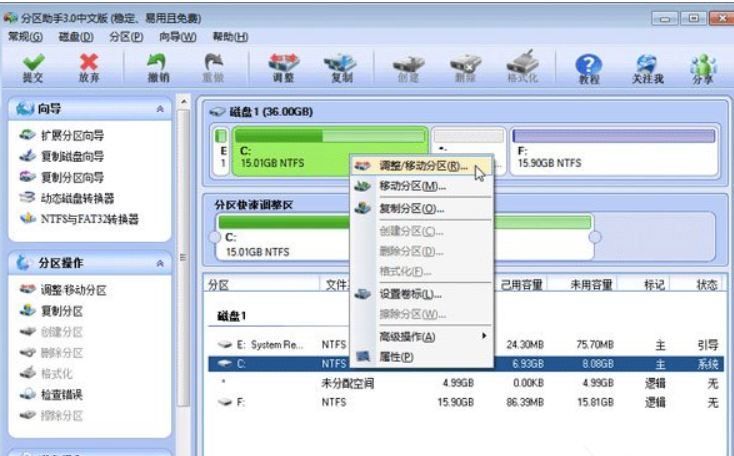
Task: Open 复制分区向导 in the wizard panel
Action: [x=62, y=177]
